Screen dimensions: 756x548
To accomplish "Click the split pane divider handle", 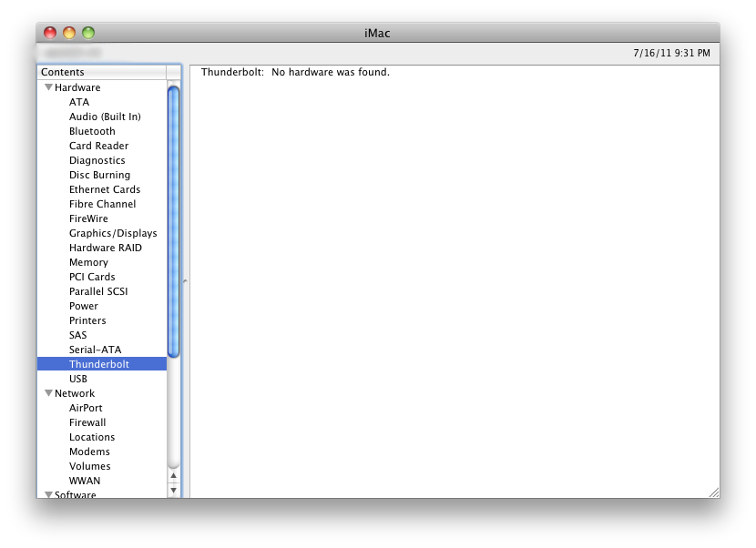I will pyautogui.click(x=185, y=281).
